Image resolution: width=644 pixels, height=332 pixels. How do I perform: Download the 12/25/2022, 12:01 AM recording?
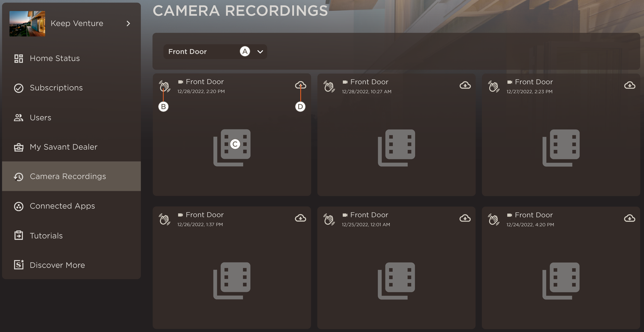pos(465,219)
